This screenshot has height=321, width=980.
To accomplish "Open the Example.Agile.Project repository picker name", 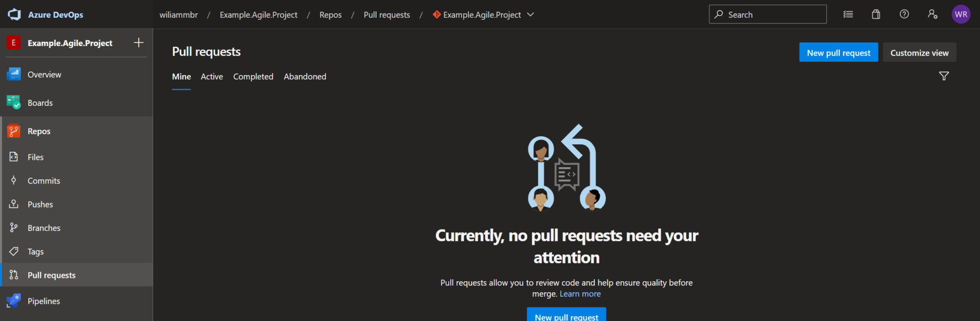I will click(x=482, y=15).
